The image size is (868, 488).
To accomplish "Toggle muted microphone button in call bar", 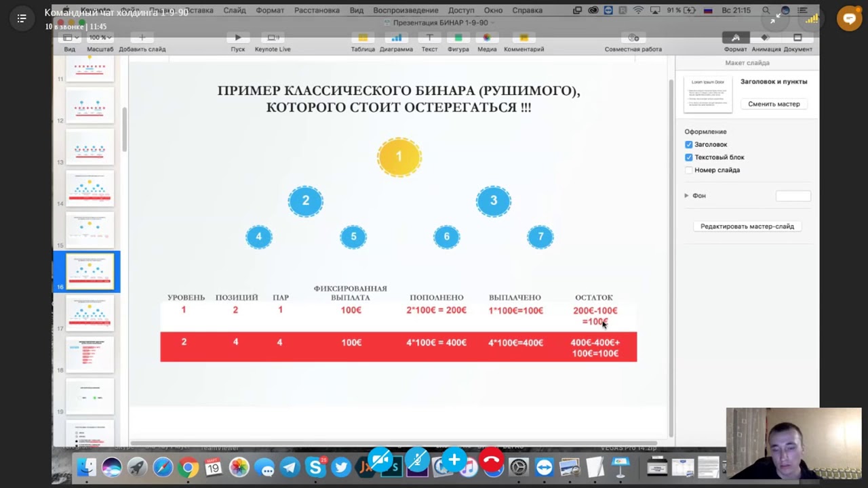I will (417, 460).
